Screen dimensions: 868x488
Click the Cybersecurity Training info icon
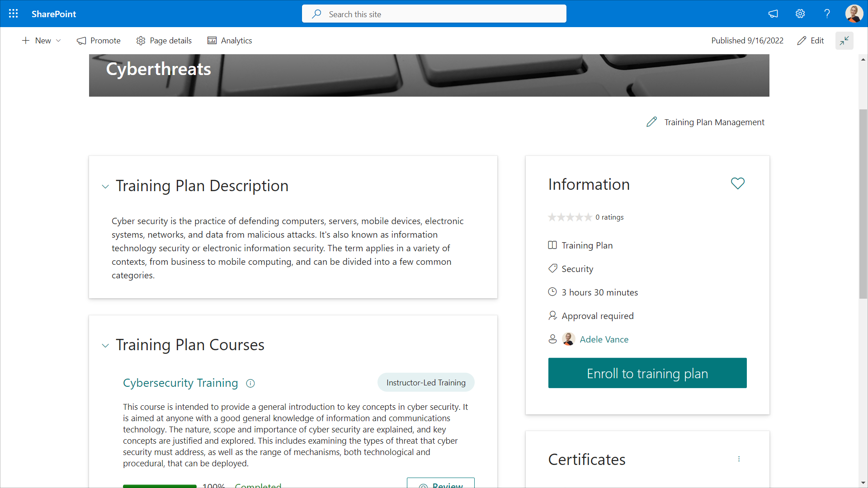[250, 383]
